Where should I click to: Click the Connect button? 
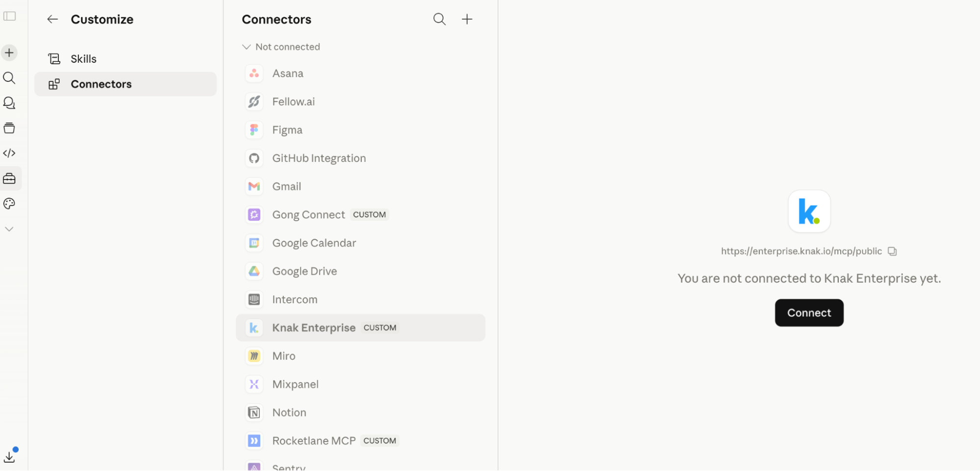(x=809, y=313)
